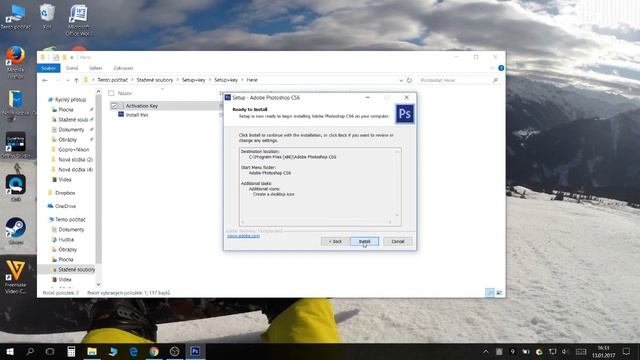
Task: Select Rychlý přístup in navigation pane
Action: click(70, 100)
